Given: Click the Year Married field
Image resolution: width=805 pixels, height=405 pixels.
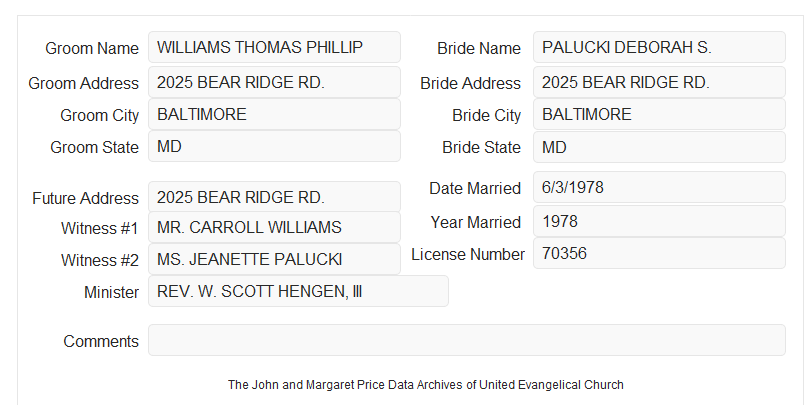Looking at the screenshot, I should (x=659, y=221).
